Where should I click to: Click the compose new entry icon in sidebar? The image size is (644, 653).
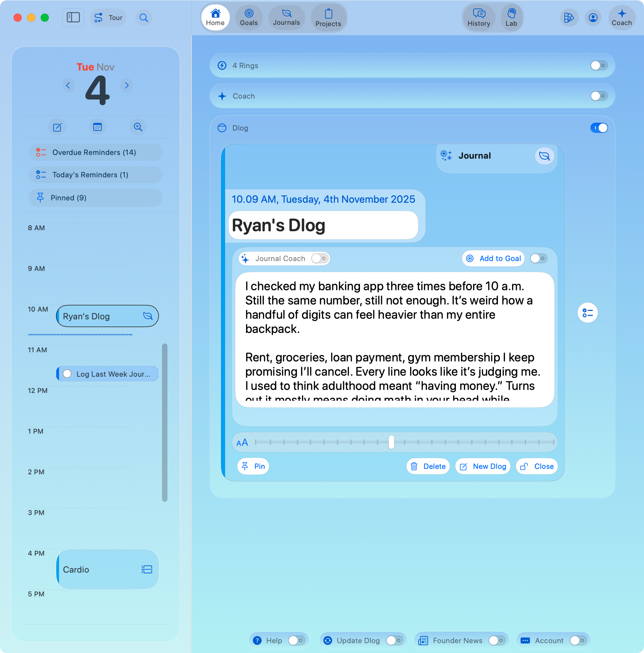pyautogui.click(x=57, y=127)
